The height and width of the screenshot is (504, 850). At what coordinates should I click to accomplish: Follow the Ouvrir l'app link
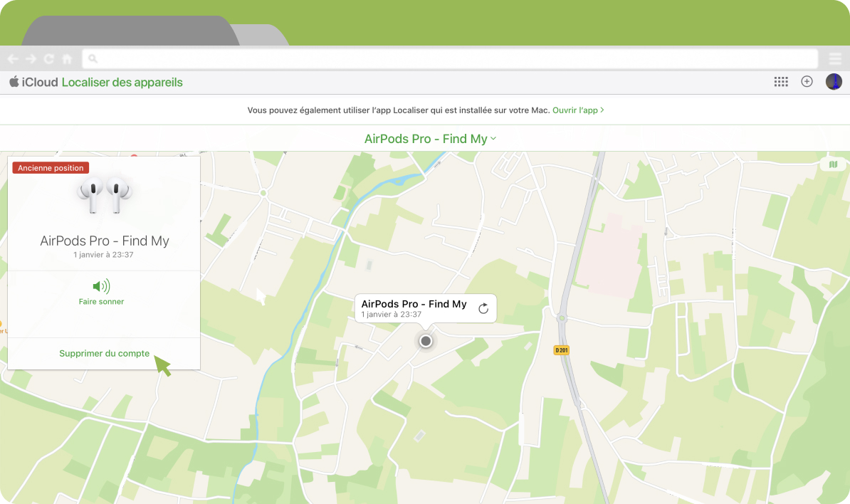tap(578, 110)
